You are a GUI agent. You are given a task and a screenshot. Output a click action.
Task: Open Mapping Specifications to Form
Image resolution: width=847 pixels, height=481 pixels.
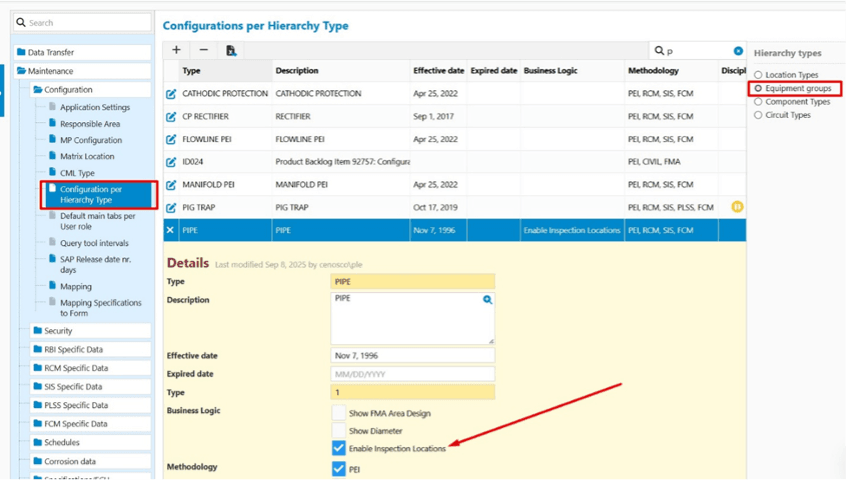tap(100, 308)
